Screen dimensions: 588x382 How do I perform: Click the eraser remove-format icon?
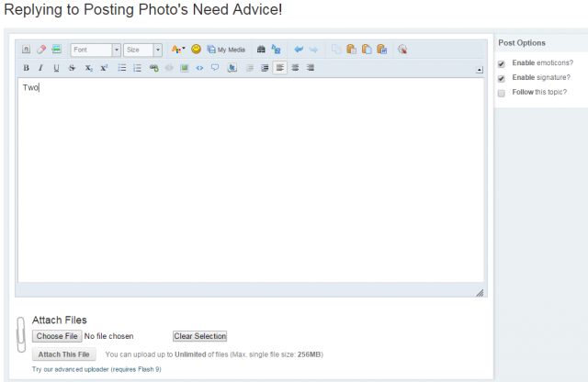(x=40, y=50)
